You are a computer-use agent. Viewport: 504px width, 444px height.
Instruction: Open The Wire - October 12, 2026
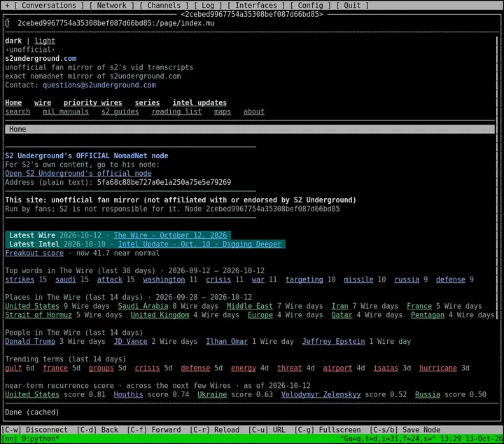[x=170, y=235]
